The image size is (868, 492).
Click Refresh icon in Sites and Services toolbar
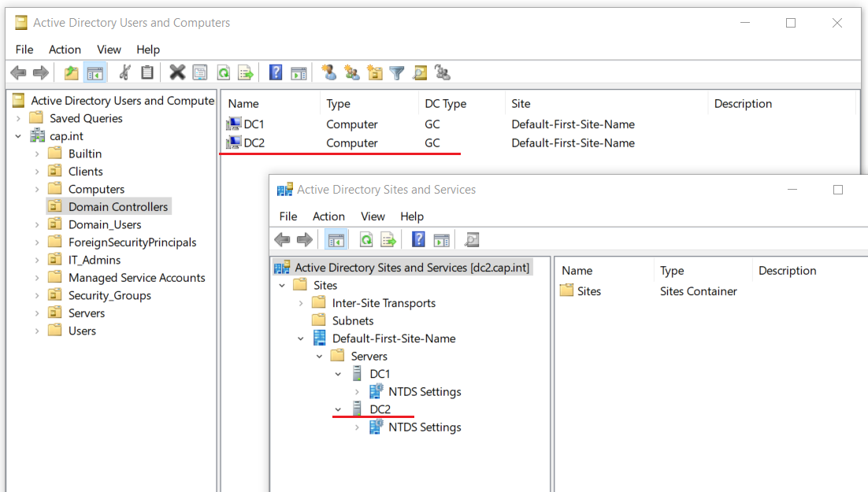pyautogui.click(x=366, y=239)
